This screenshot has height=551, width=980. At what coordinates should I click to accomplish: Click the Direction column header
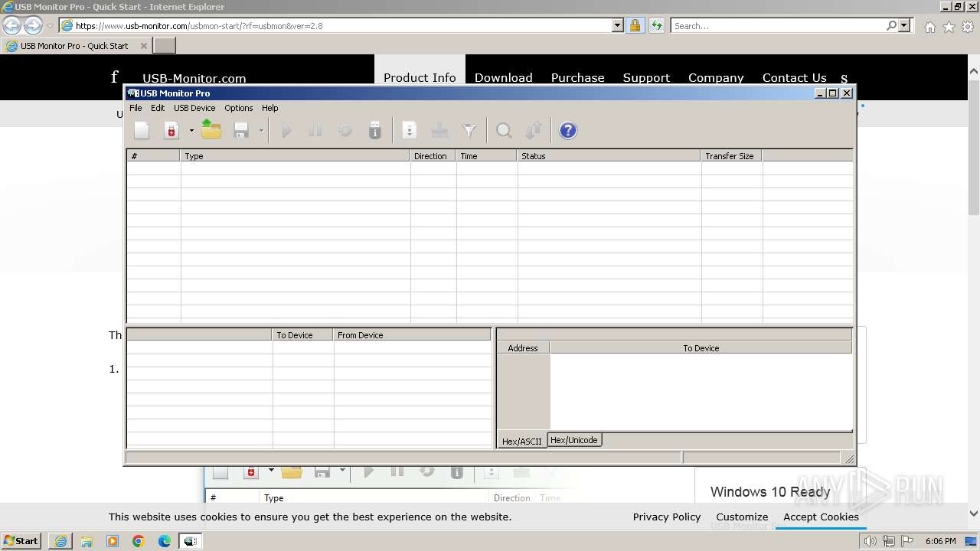[433, 155]
